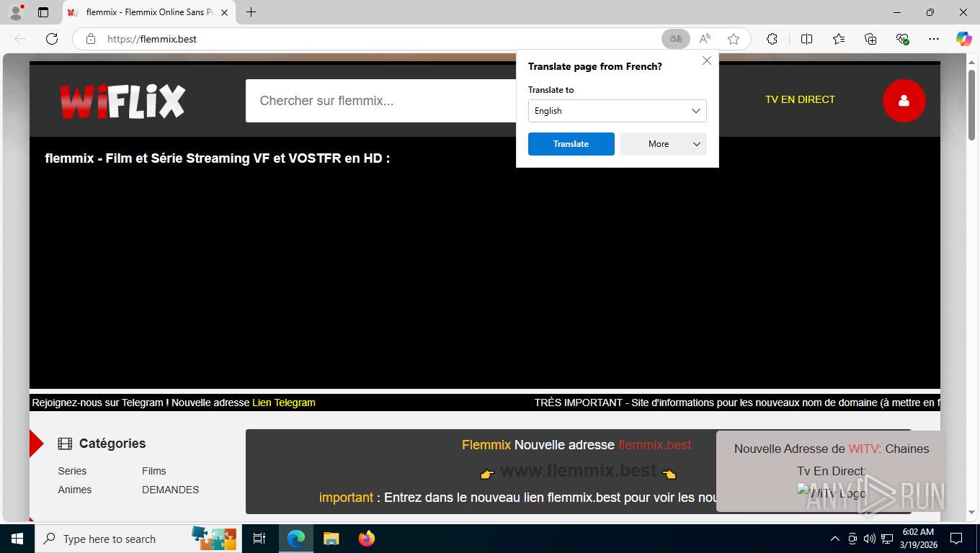Click the Edge taskbar icon
This screenshot has width=980, height=553.
[296, 539]
